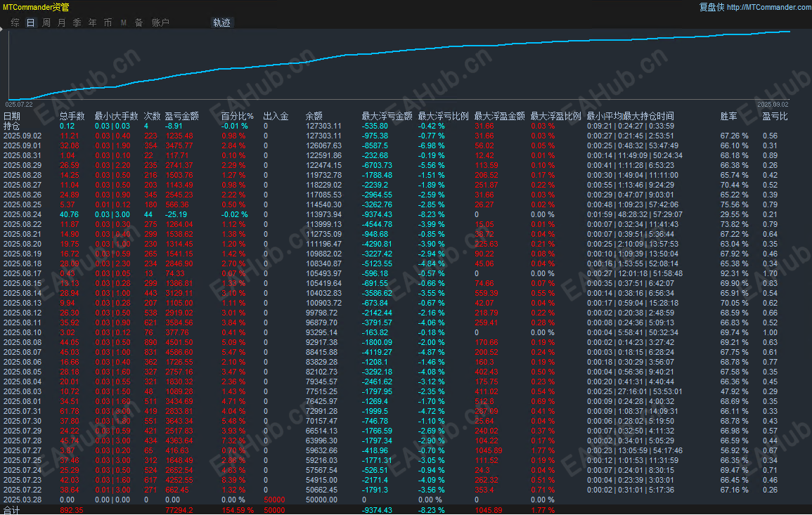Open the 币 currency tab
Screen dimensions: 812x515
[108, 22]
